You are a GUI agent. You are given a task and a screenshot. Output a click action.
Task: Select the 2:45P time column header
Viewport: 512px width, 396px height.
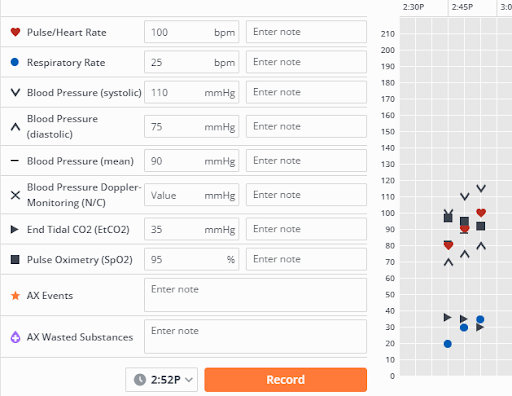462,7
